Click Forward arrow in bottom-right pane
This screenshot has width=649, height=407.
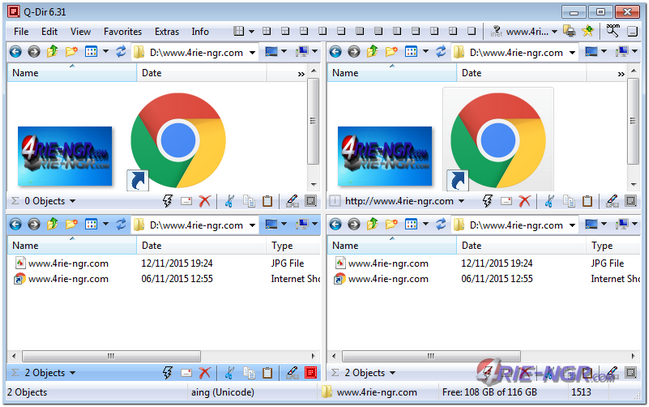354,224
